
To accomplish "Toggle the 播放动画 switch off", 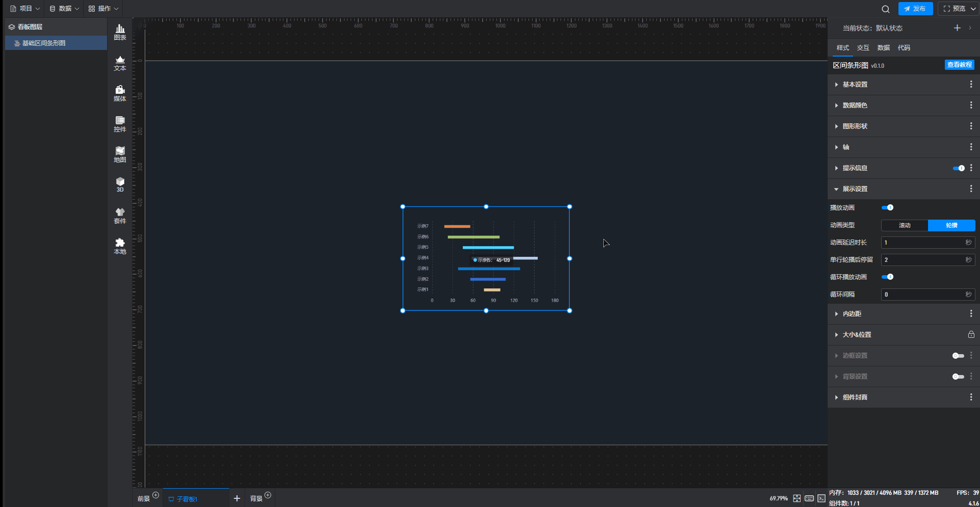I will 887,207.
